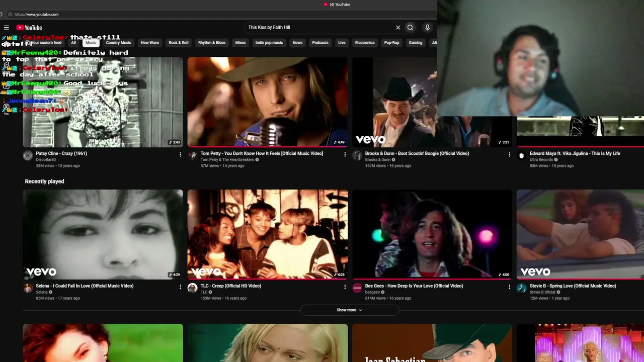Open more actions for TLC - Creep
Screen dimensions: 644x362
(x=345, y=287)
